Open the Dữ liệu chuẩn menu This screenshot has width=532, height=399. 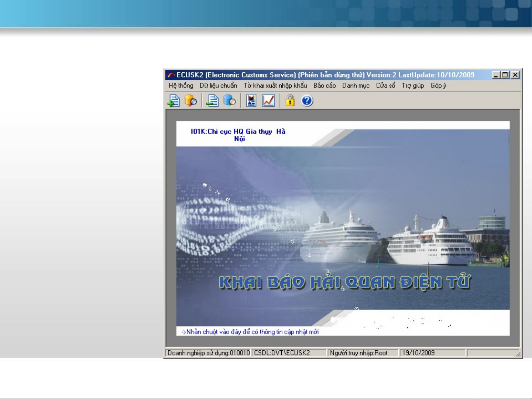(x=218, y=86)
